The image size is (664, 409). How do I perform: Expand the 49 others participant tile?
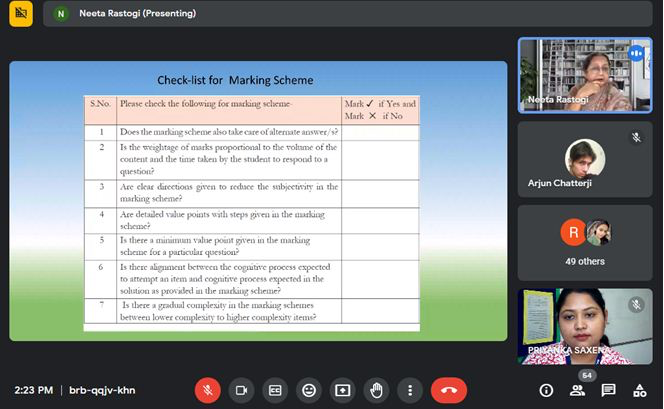click(x=584, y=241)
